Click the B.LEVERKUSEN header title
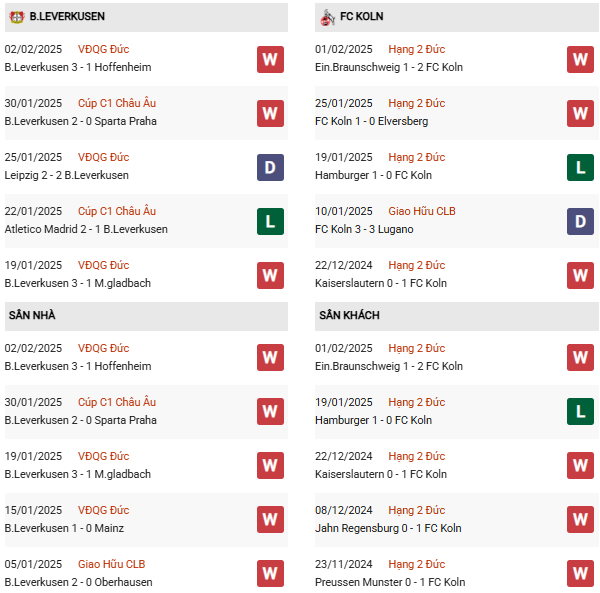The image size is (600, 593). [67, 17]
